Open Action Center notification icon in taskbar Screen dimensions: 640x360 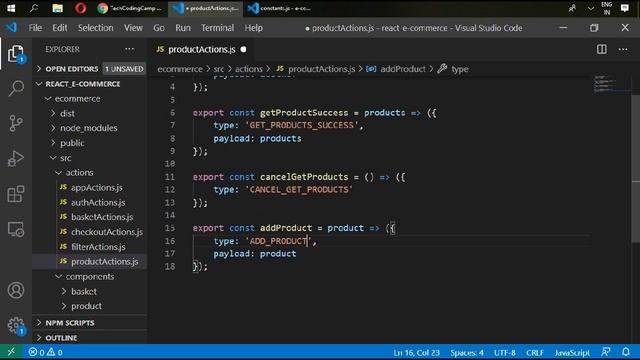pyautogui.click(x=624, y=8)
